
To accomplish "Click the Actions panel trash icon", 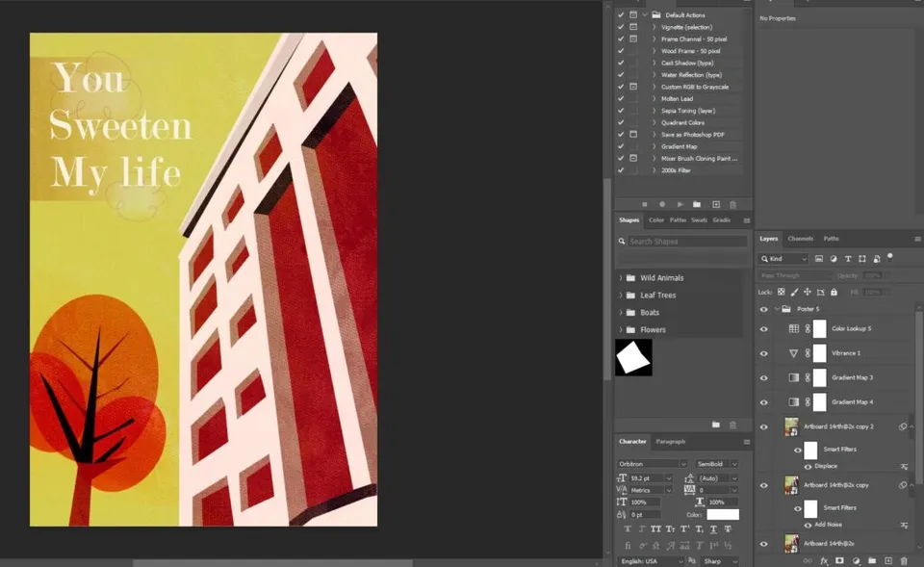I will click(733, 204).
